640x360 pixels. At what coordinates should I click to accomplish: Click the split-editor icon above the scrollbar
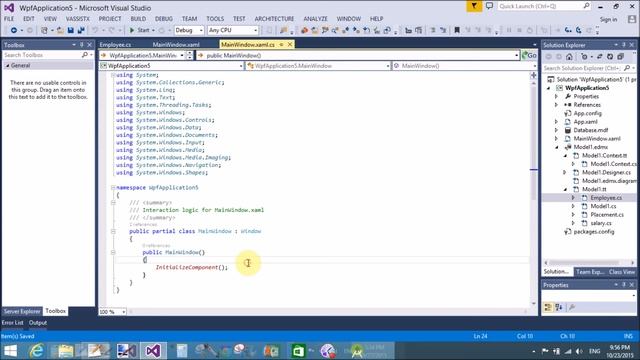coord(533,75)
